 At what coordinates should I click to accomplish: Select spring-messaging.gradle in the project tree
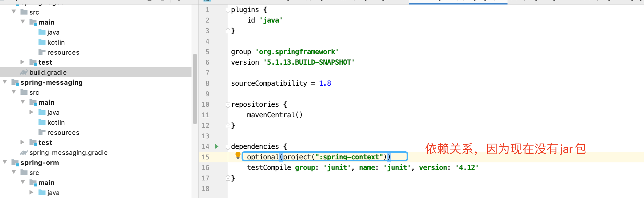click(x=96, y=153)
